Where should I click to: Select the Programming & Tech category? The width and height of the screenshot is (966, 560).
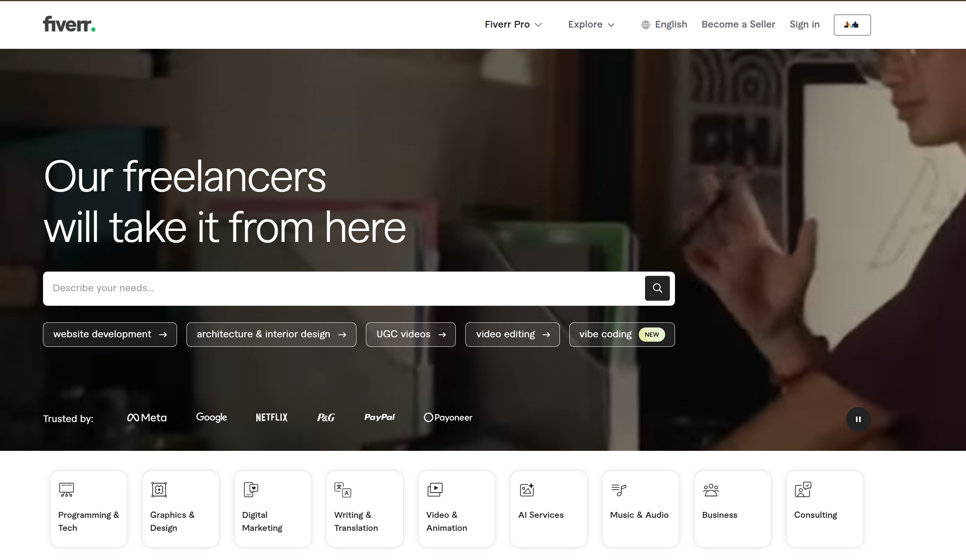point(88,508)
